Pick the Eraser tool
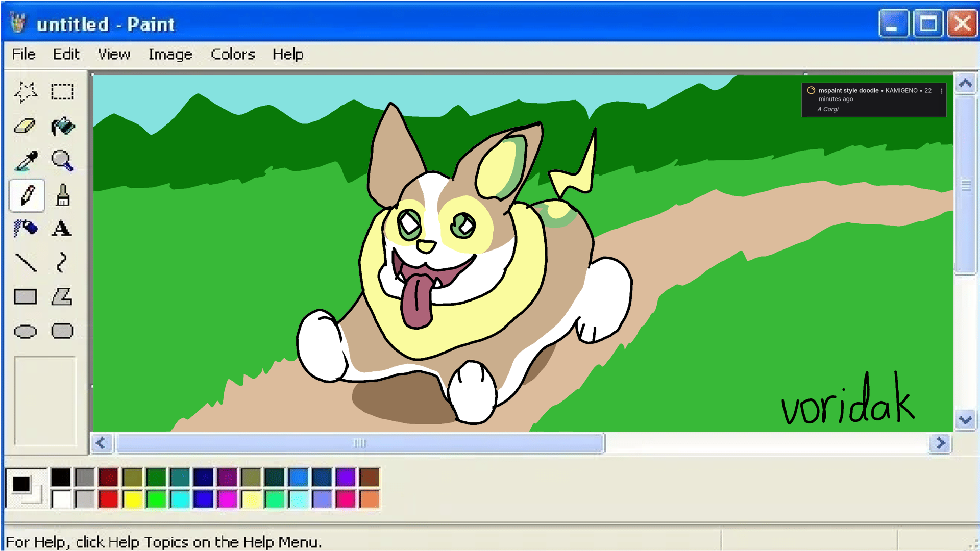Screen dimensions: 980x551 pos(26,127)
